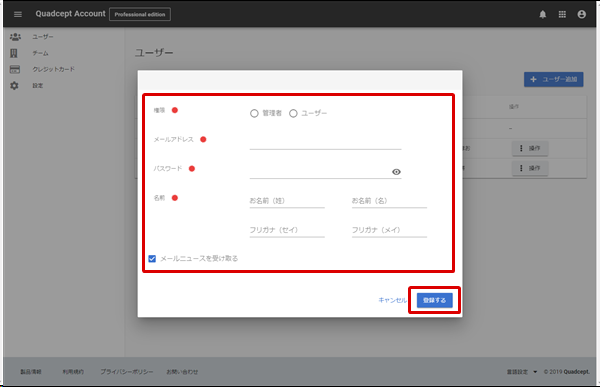Click the フリガナ（メイ） field
Image resolution: width=600 pixels, height=387 pixels.
389,230
